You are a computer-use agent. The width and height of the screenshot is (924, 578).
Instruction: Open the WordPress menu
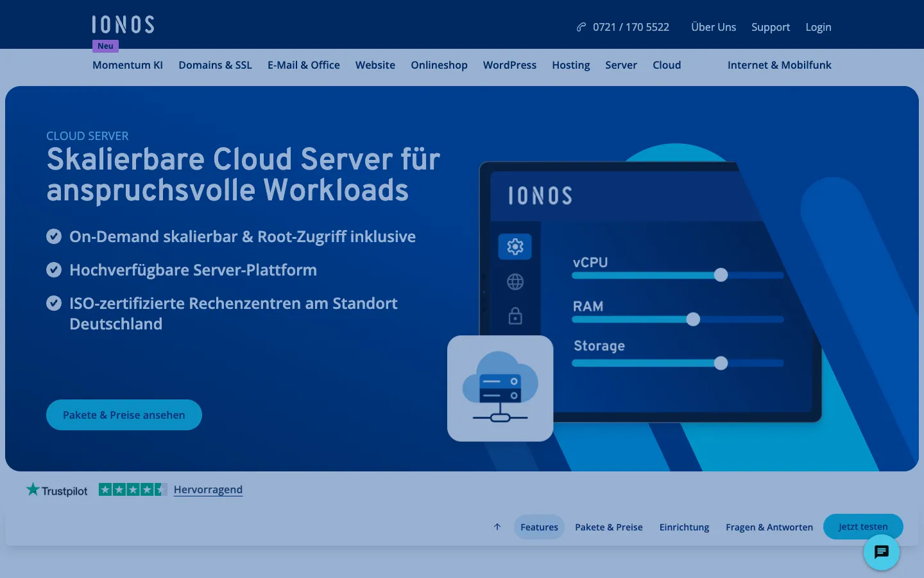click(509, 65)
